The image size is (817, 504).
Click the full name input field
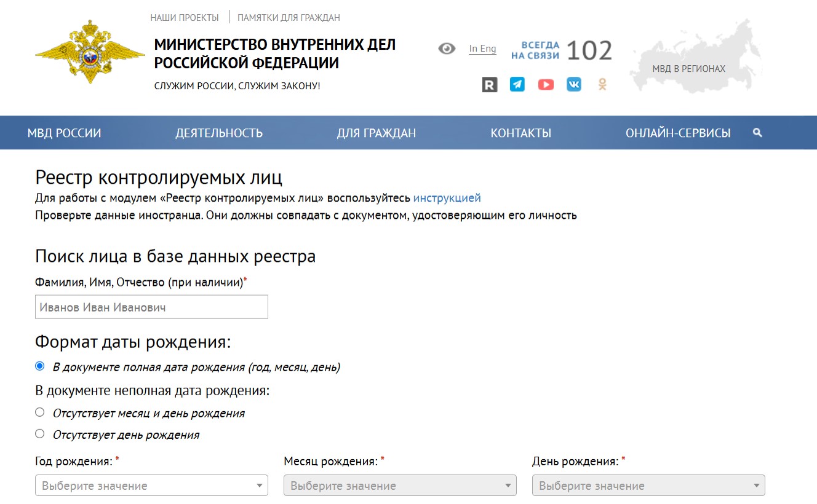(151, 307)
